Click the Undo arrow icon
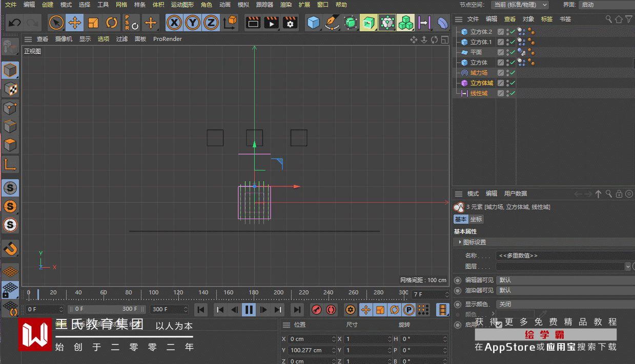 pos(15,23)
